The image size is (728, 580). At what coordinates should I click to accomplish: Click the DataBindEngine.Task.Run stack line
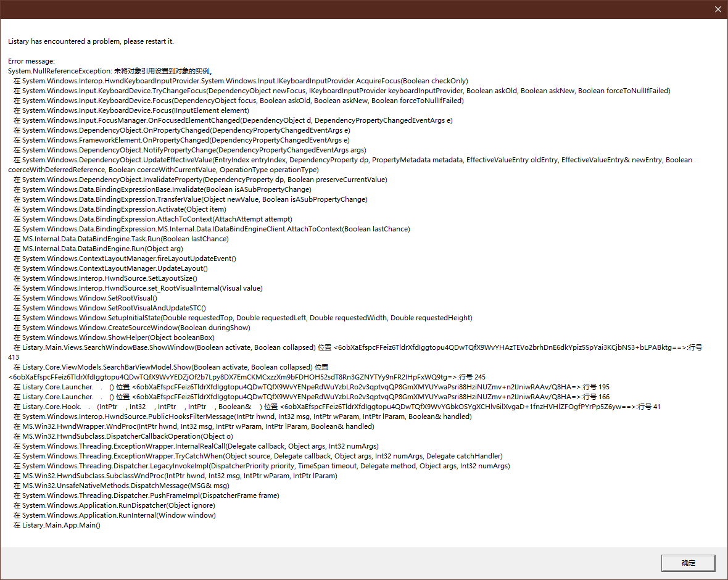tap(121, 239)
